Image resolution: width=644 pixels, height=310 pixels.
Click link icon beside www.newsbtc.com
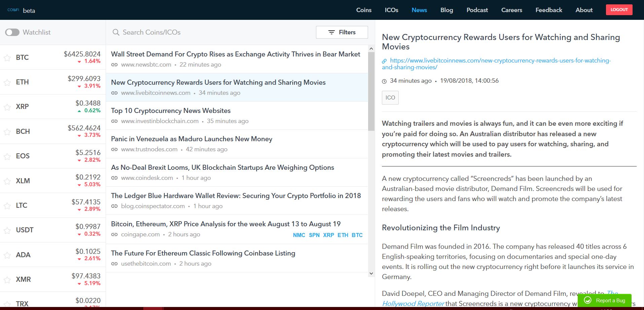[x=114, y=65]
